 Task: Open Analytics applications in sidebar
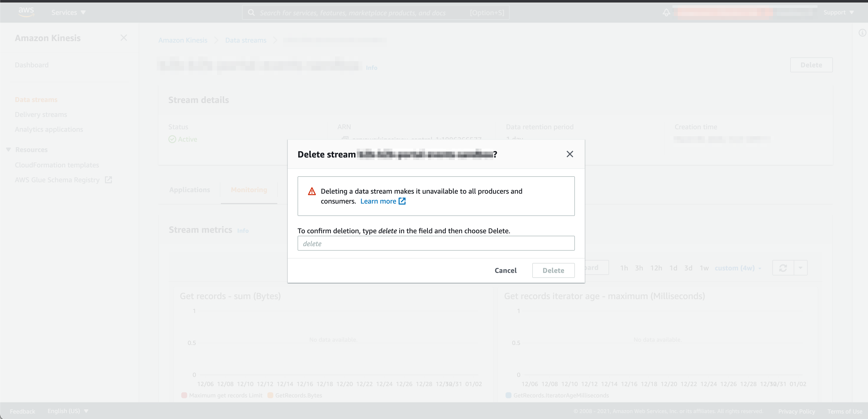click(x=49, y=130)
